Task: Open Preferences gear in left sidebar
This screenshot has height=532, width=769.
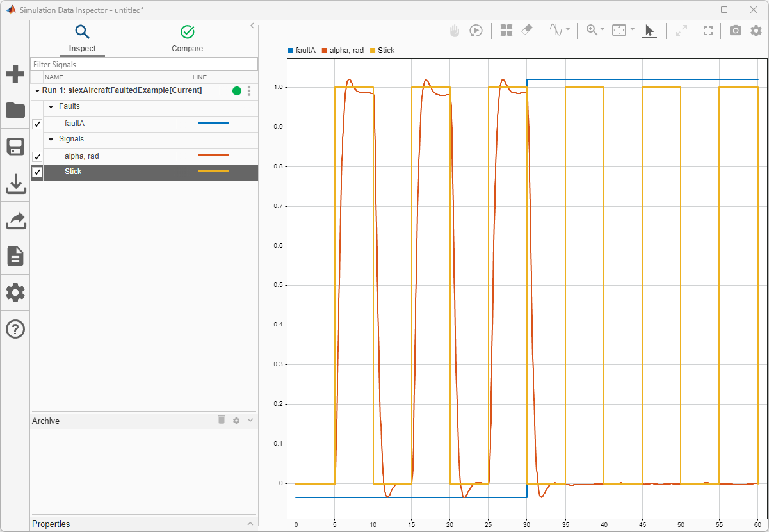Action: tap(15, 293)
